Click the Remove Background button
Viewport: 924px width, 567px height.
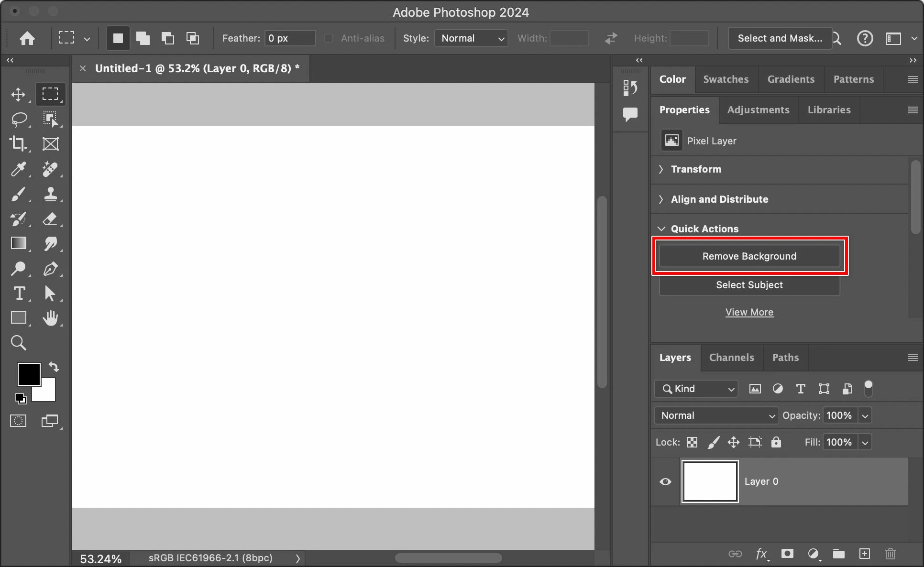749,256
